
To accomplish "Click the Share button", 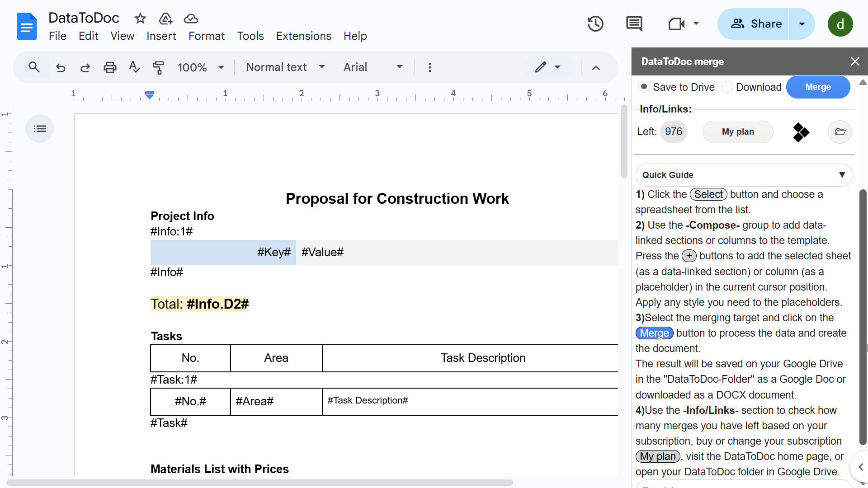I will pos(753,24).
